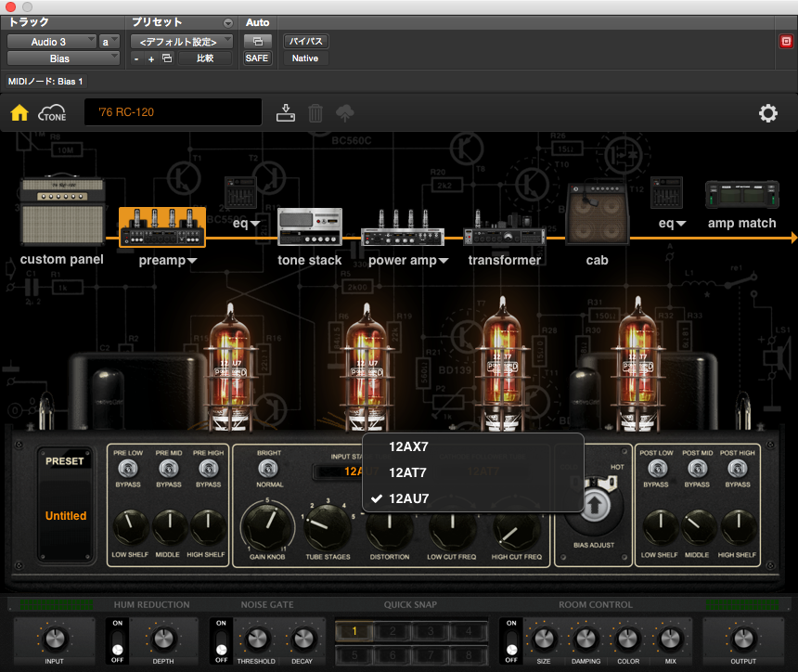This screenshot has width=798, height=672.
Task: Expand the power amp dropdown arrow
Action: [444, 261]
